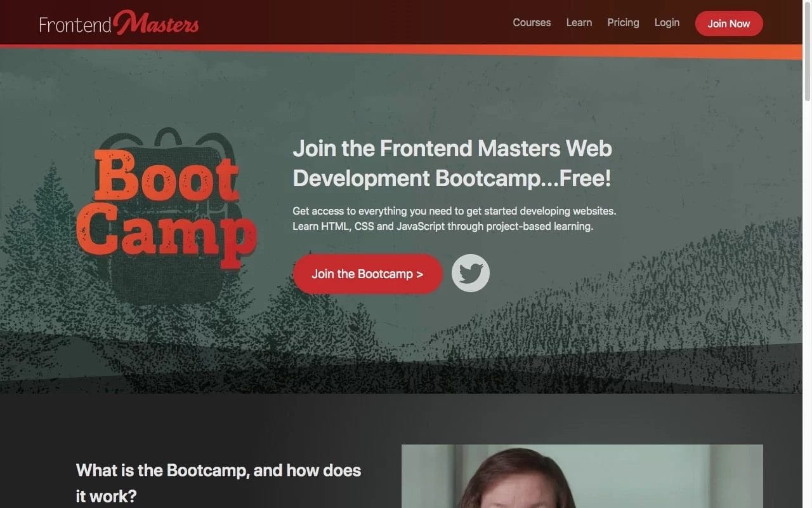Open the Learn navigation item
The width and height of the screenshot is (812, 508).
[579, 22]
